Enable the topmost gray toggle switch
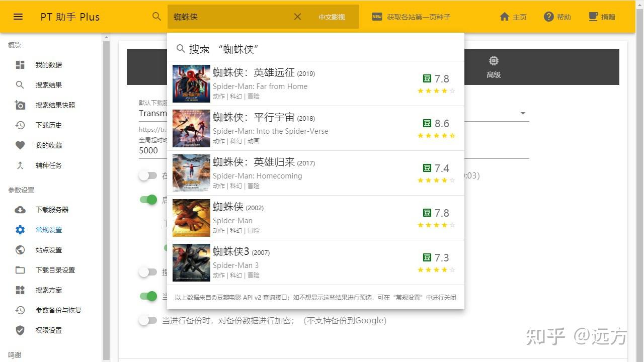 tap(148, 175)
